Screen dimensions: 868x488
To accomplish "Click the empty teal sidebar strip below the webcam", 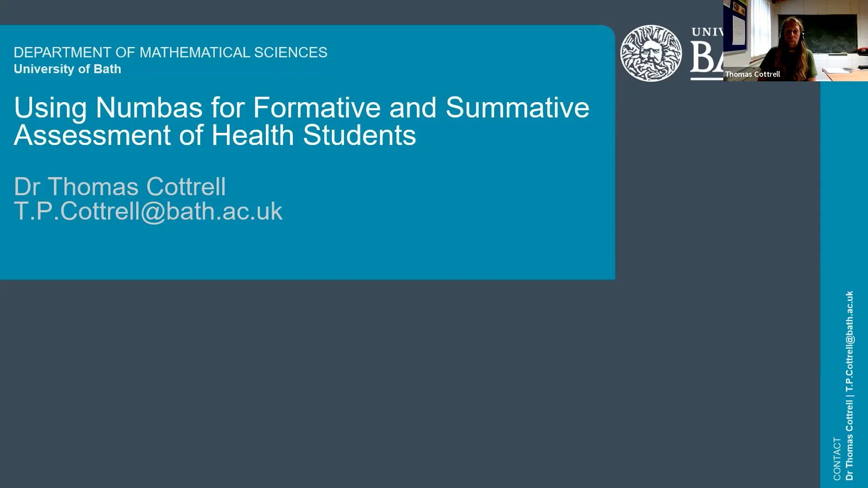I will coord(844,181).
